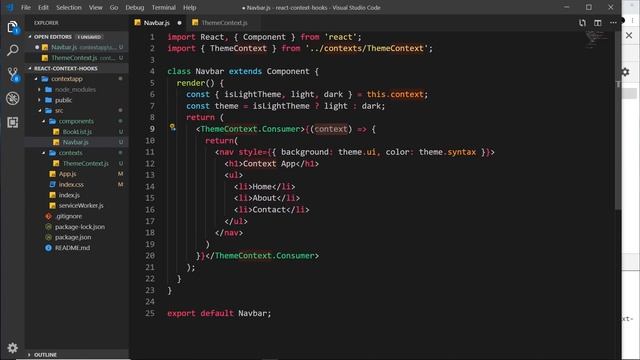
Task: Click the editor vertical scrollbar
Action: tap(618, 121)
